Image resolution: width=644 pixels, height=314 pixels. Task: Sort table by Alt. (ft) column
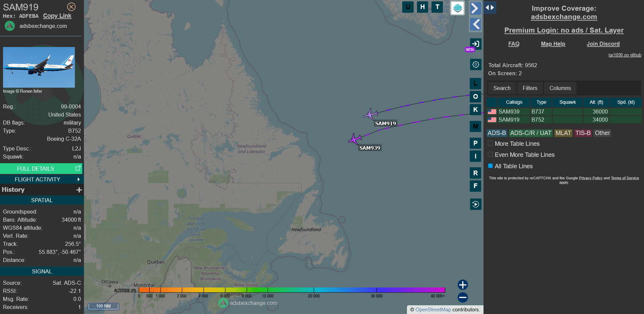596,102
